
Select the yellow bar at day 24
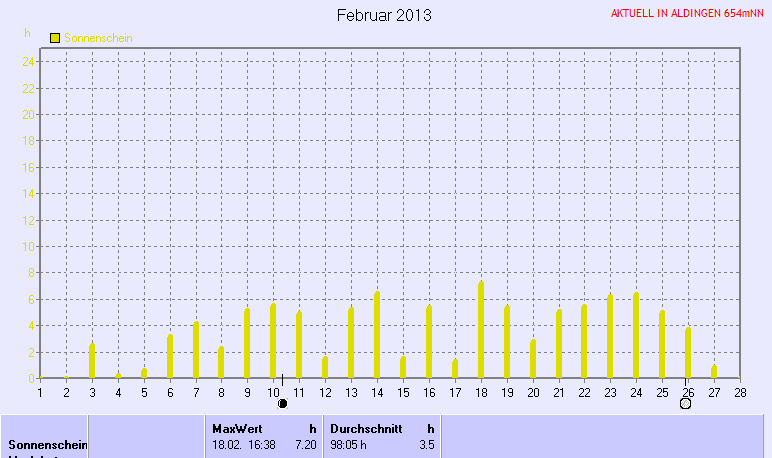click(636, 335)
